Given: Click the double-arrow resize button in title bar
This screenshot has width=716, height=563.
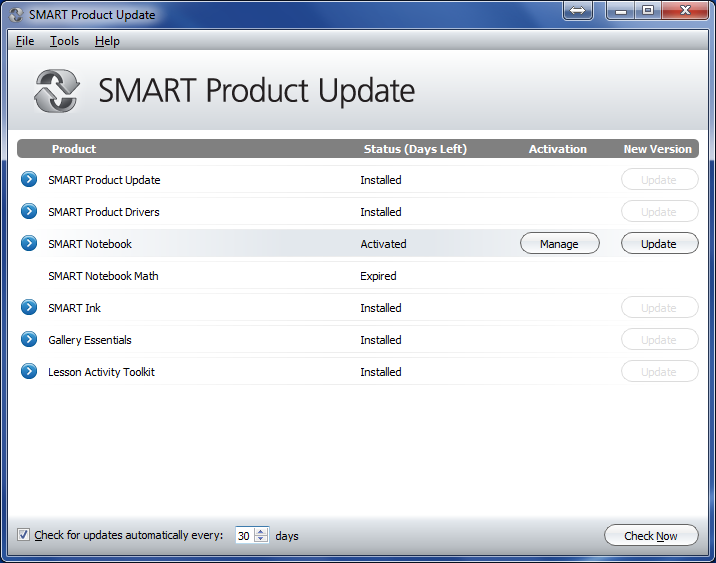Looking at the screenshot, I should (x=578, y=11).
